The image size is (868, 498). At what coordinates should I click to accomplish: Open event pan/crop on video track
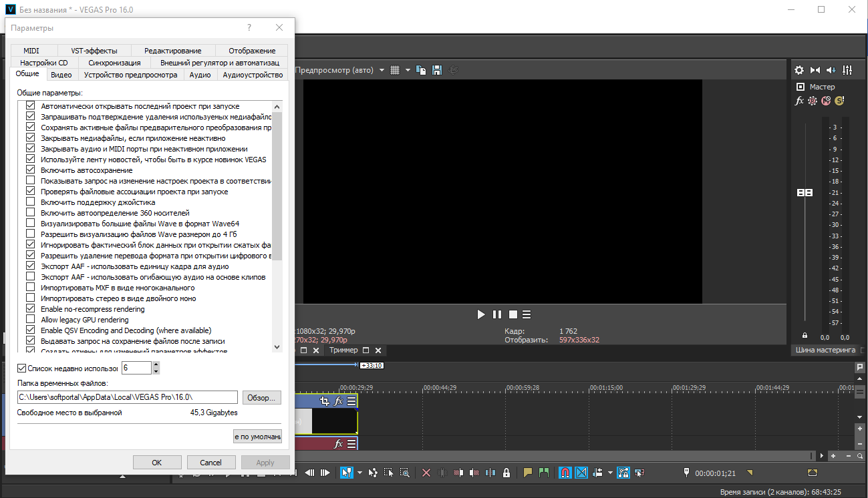point(325,401)
